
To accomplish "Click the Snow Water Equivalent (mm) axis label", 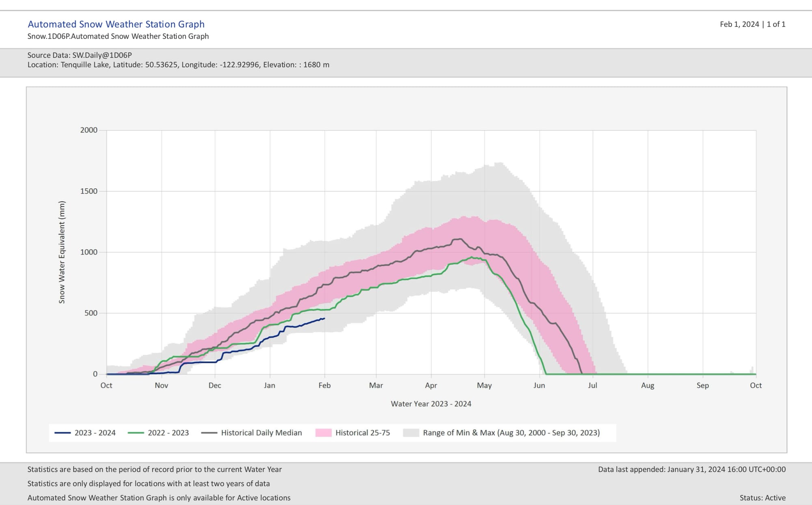I will pyautogui.click(x=62, y=252).
